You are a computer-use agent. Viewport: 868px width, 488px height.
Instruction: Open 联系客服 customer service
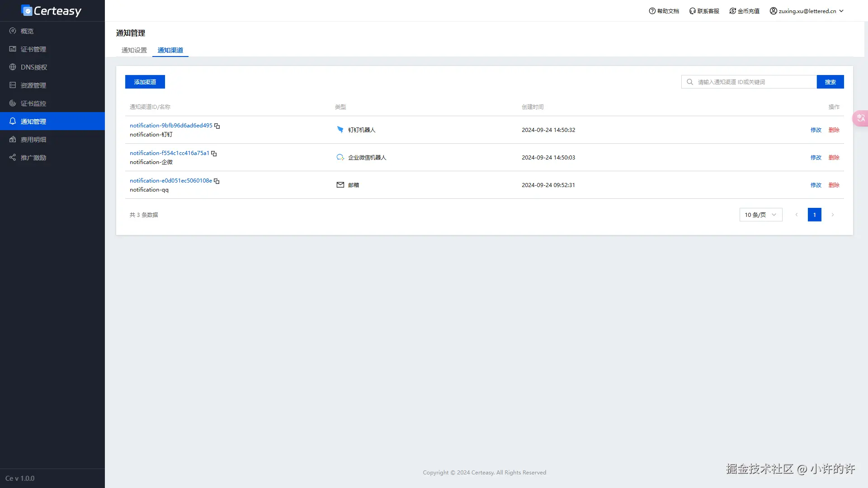(x=704, y=11)
